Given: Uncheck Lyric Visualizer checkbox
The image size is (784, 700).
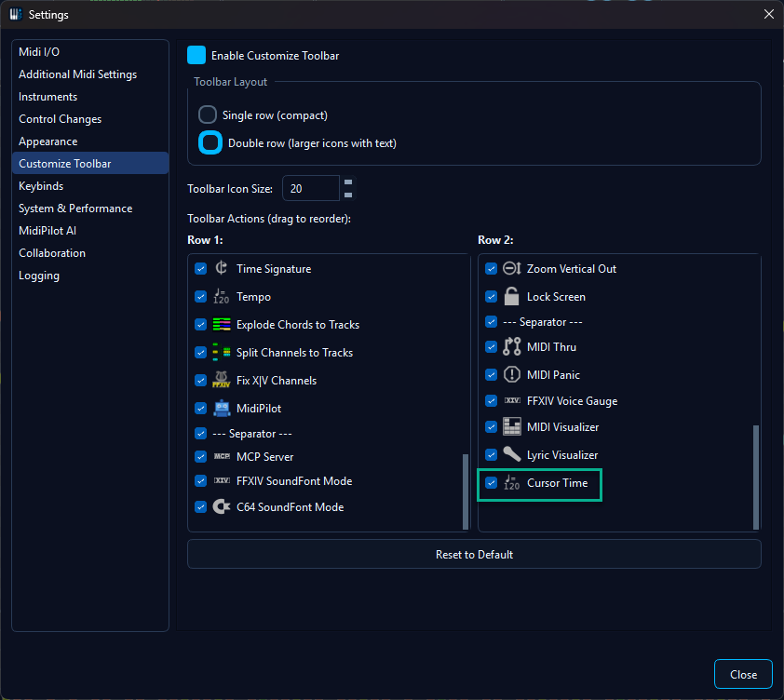Looking at the screenshot, I should (491, 454).
